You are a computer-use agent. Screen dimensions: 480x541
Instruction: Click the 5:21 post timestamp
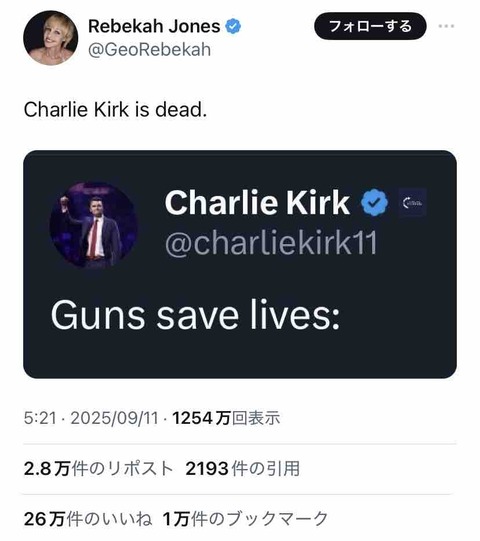click(40, 418)
